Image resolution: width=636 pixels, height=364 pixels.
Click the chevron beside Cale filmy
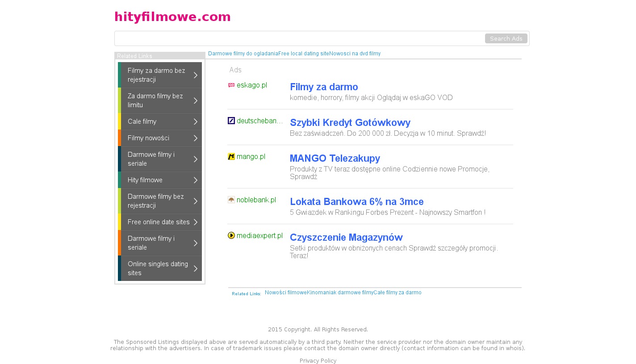(x=196, y=121)
